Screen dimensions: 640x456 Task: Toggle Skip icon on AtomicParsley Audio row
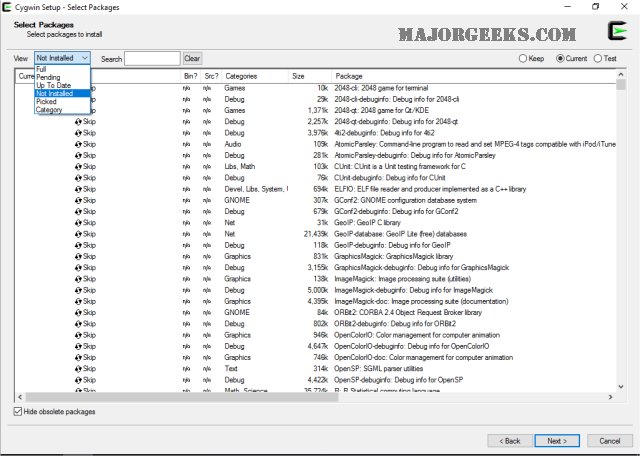[78, 144]
